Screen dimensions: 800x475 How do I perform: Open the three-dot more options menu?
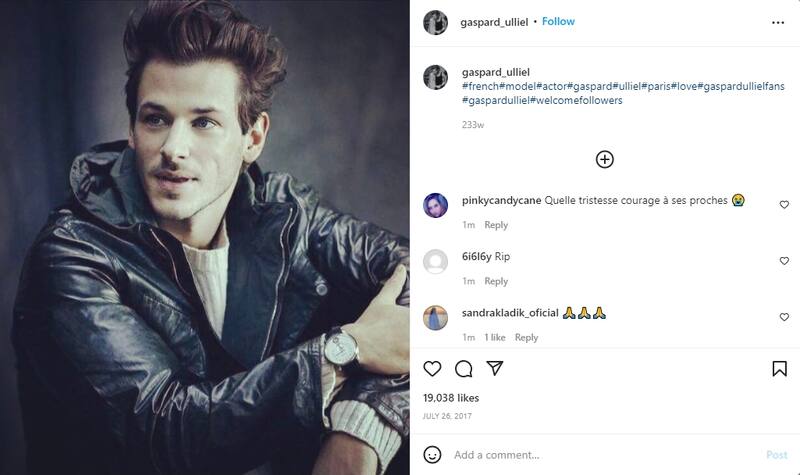[778, 22]
